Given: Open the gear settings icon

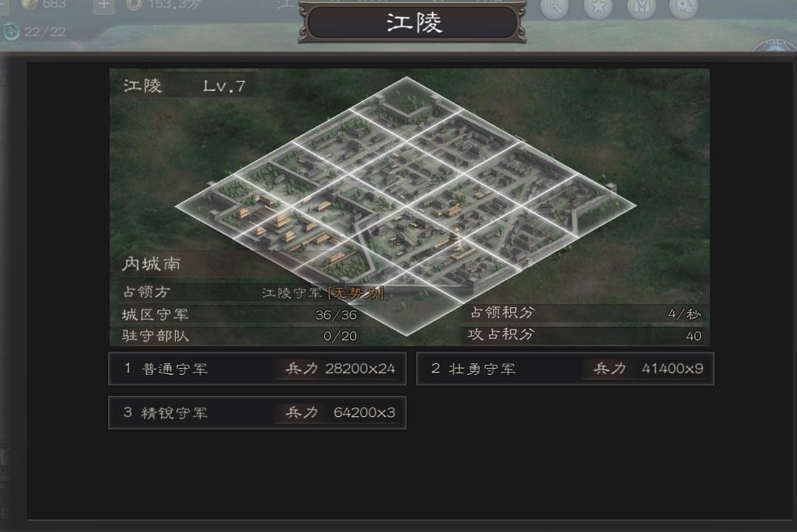Looking at the screenshot, I should pyautogui.click(x=683, y=7).
